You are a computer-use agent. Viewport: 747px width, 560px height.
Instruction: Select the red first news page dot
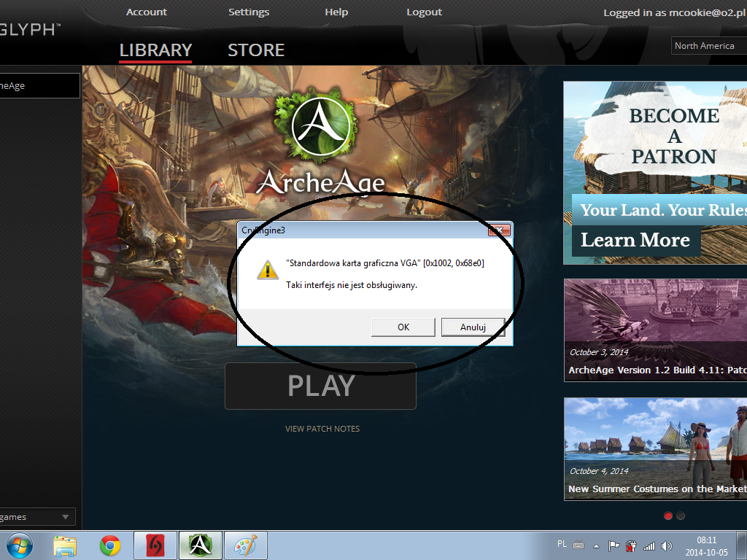[x=668, y=516]
